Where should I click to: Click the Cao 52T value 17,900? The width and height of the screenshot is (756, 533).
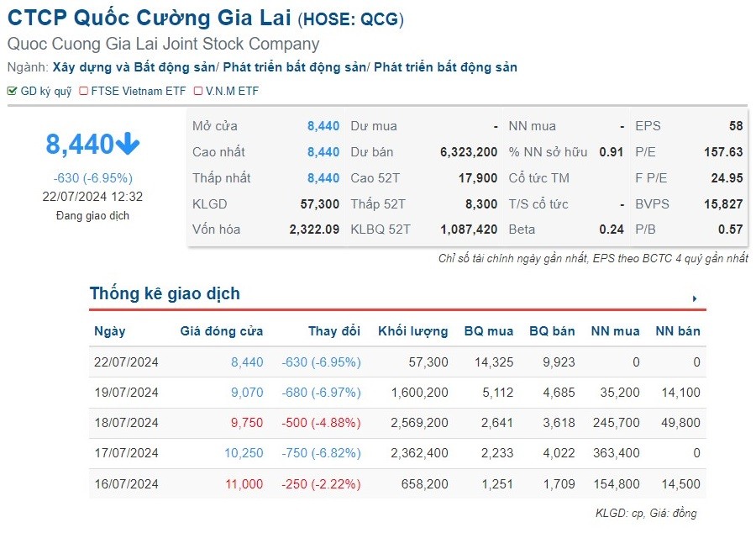(x=480, y=178)
